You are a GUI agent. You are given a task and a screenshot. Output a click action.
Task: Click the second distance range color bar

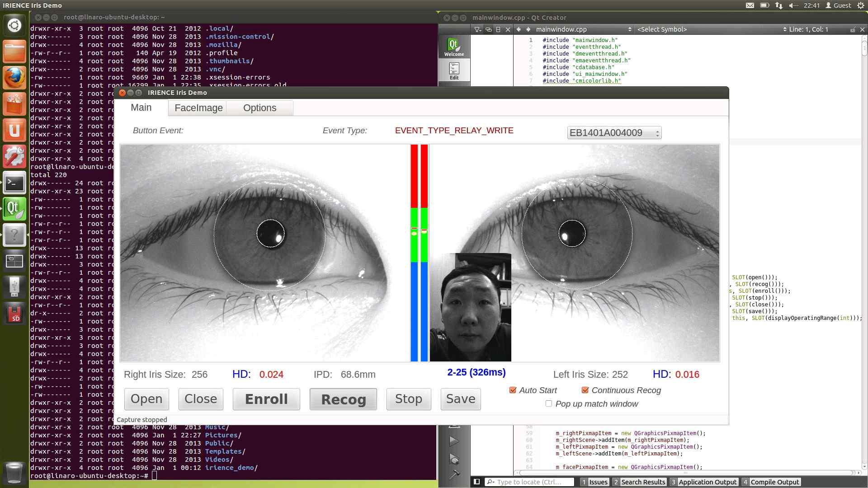tap(424, 253)
